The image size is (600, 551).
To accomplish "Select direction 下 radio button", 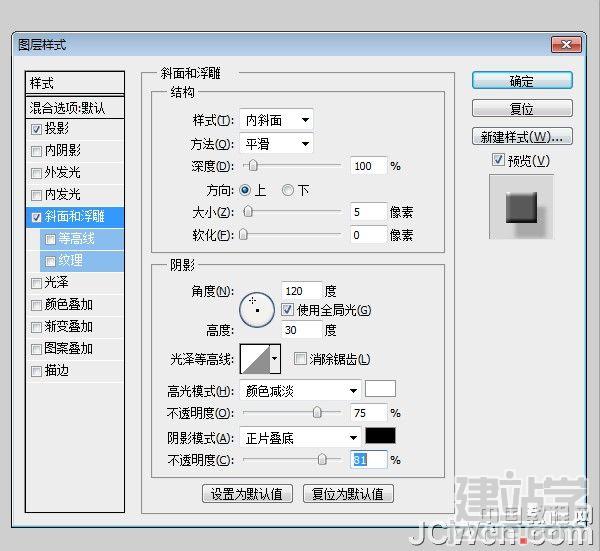I will (288, 190).
